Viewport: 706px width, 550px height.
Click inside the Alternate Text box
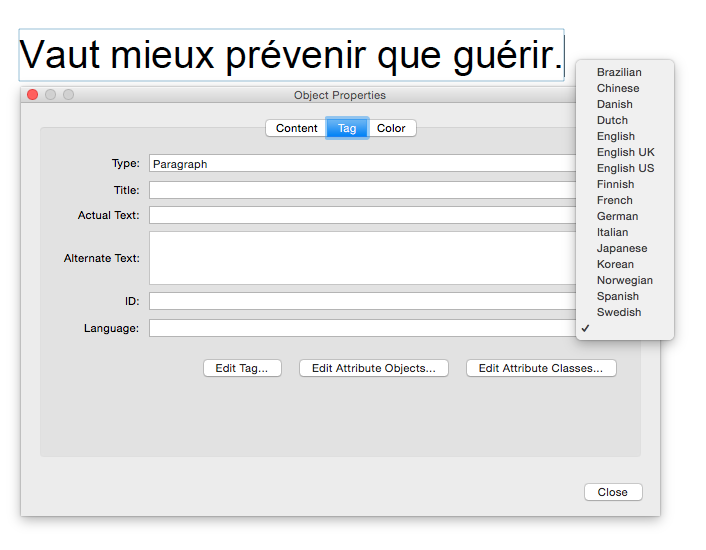coord(362,258)
